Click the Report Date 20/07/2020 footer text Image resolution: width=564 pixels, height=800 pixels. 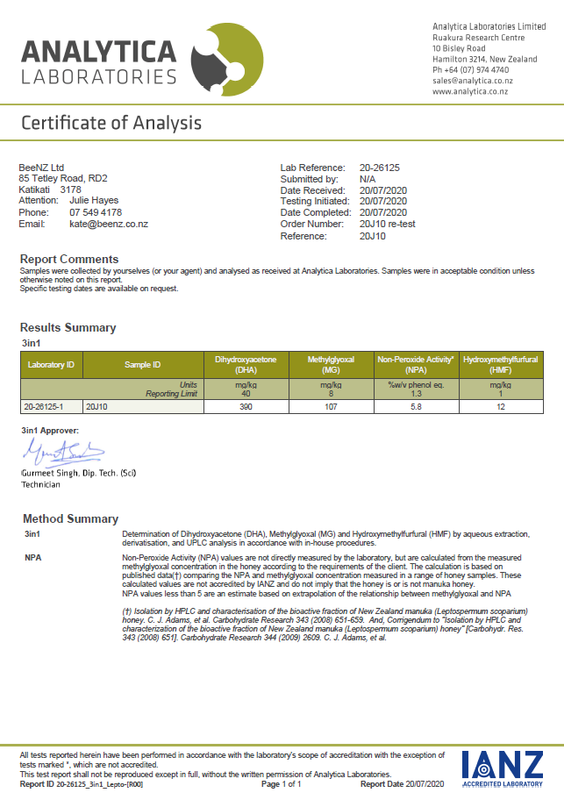click(402, 784)
